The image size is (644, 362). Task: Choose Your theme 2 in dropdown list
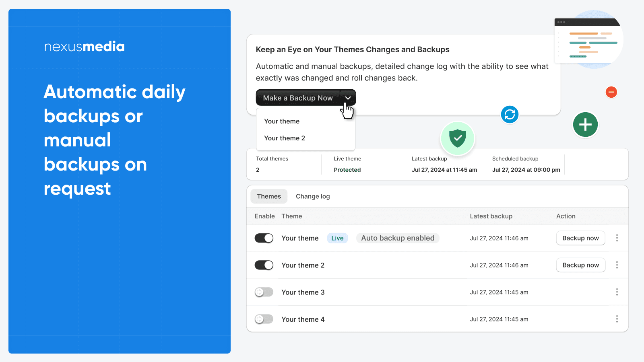285,138
